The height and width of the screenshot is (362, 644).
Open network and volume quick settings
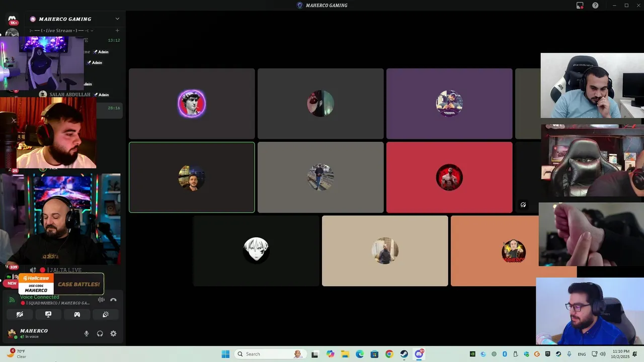tap(598, 354)
